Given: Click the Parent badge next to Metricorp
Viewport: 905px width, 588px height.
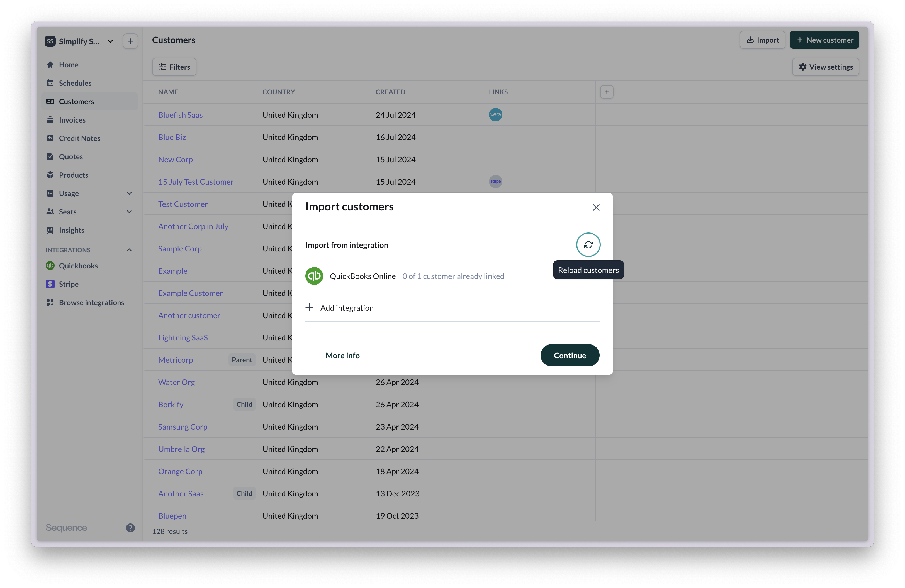Looking at the screenshot, I should [242, 360].
